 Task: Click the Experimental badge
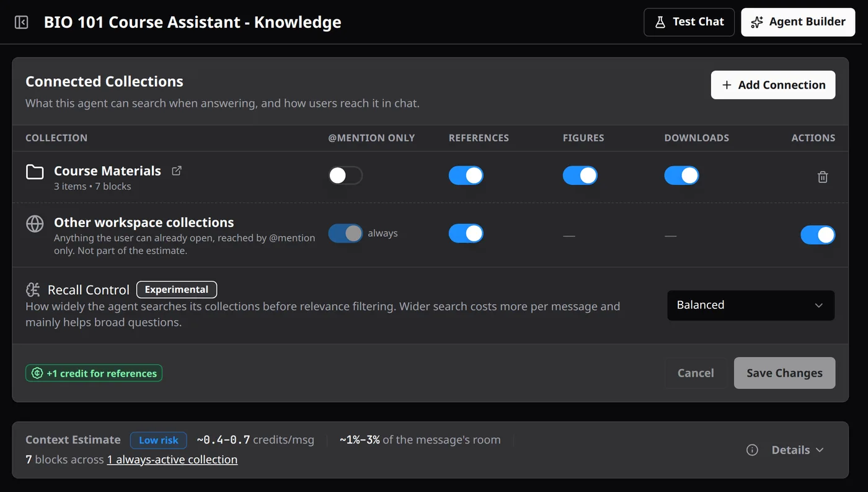177,289
